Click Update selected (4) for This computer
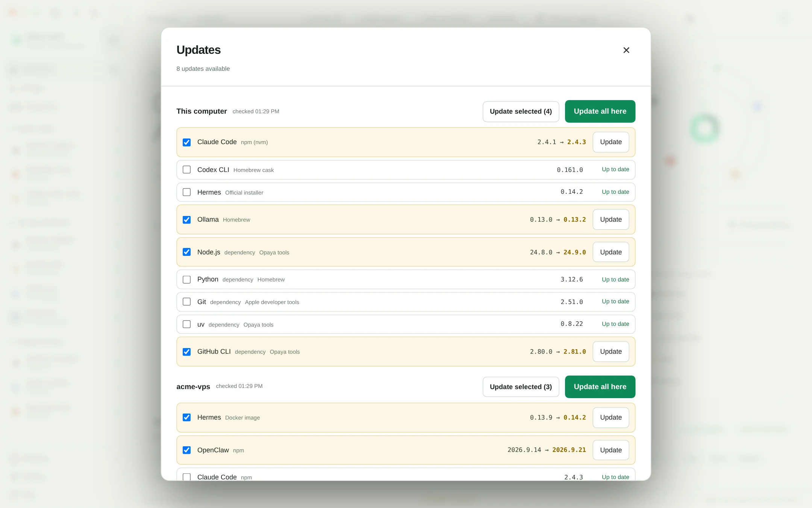812x508 pixels. (521, 111)
